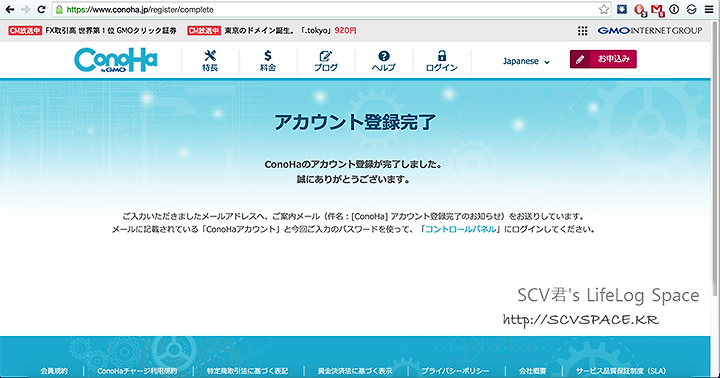Image resolution: width=720 pixels, height=378 pixels.
Task: Expand the Japanese language dropdown
Action: click(526, 61)
